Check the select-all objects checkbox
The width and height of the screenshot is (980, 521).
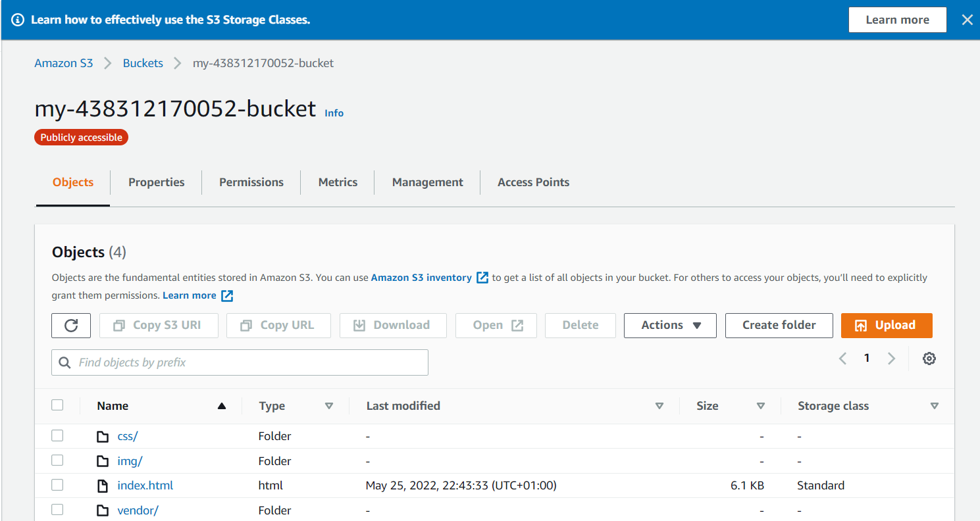click(x=57, y=405)
